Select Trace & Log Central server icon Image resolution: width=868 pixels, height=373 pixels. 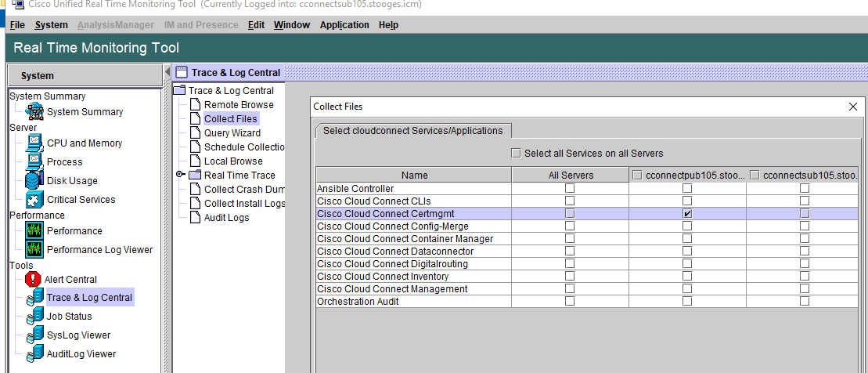click(x=34, y=298)
